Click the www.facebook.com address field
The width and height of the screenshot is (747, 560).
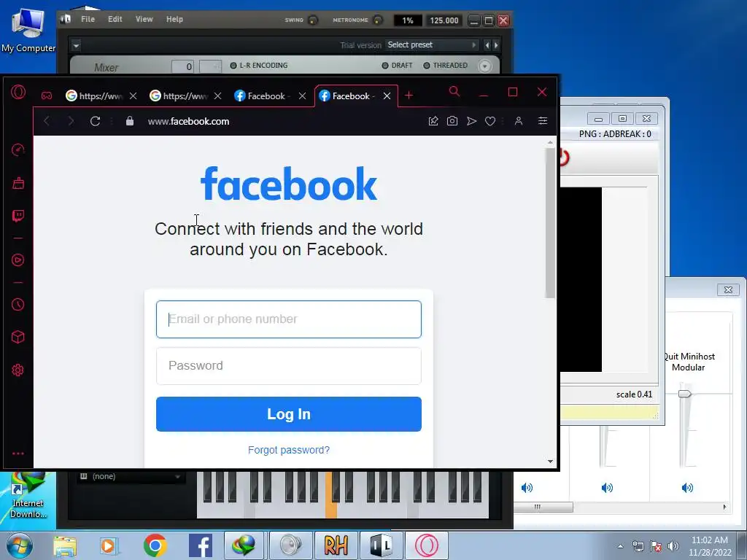point(189,122)
